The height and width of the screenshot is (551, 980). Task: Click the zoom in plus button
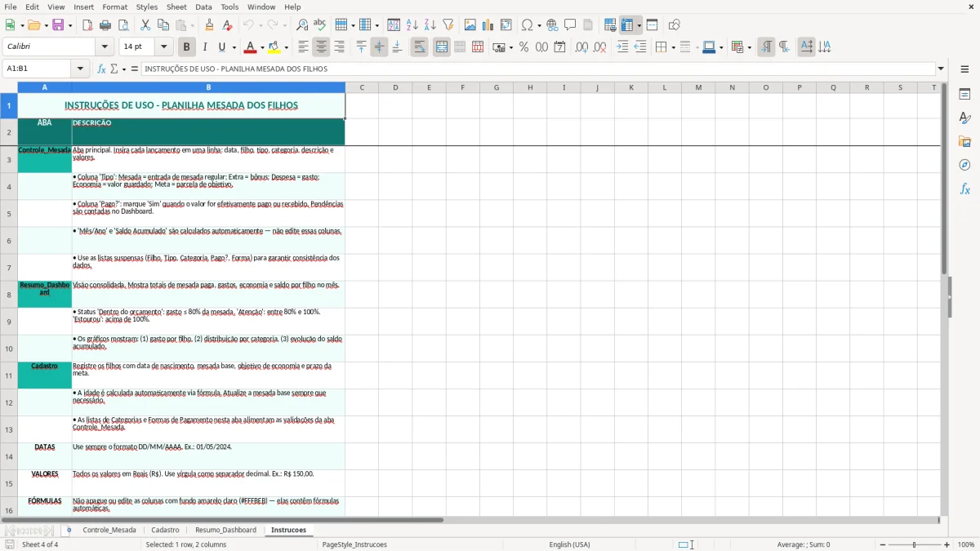pos(947,544)
